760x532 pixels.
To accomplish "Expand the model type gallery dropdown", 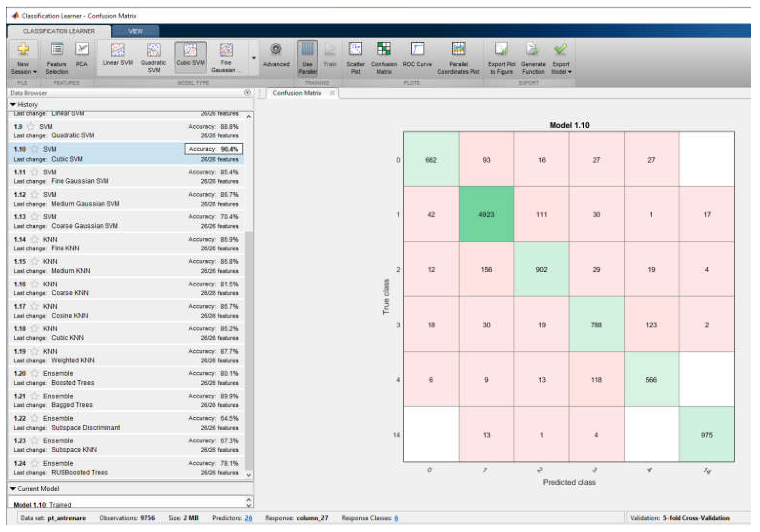I will [254, 58].
